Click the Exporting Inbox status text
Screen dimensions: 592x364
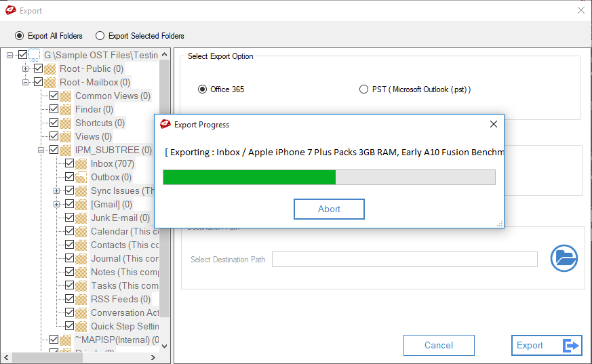click(334, 152)
